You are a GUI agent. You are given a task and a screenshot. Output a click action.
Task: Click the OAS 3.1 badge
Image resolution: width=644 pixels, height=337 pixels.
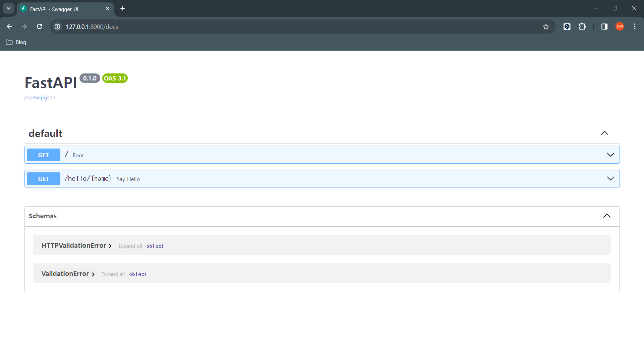coord(115,78)
